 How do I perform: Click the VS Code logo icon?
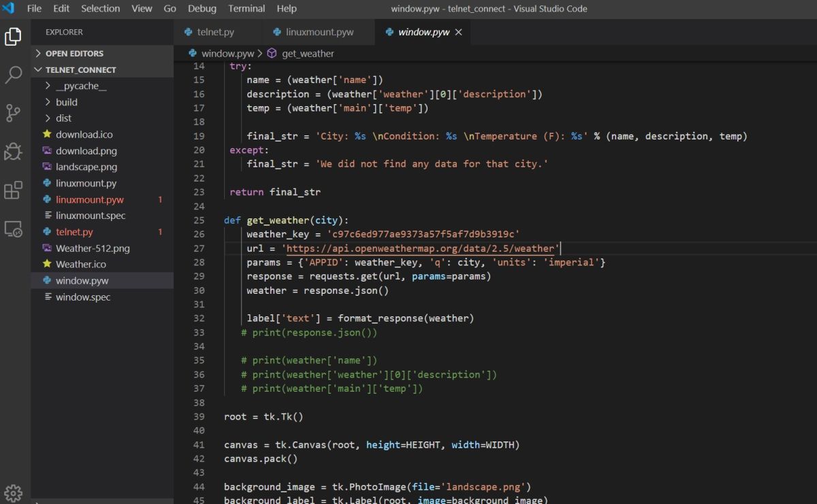pyautogui.click(x=8, y=8)
